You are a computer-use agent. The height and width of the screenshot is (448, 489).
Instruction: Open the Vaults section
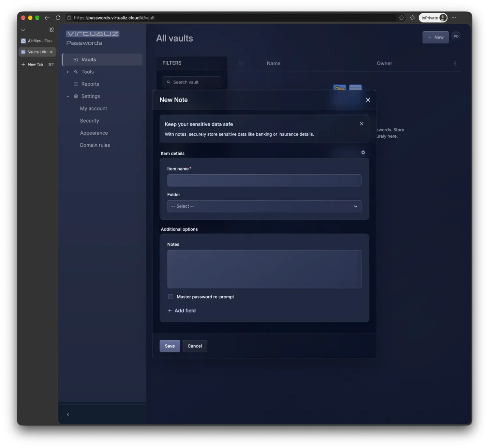pyautogui.click(x=102, y=60)
